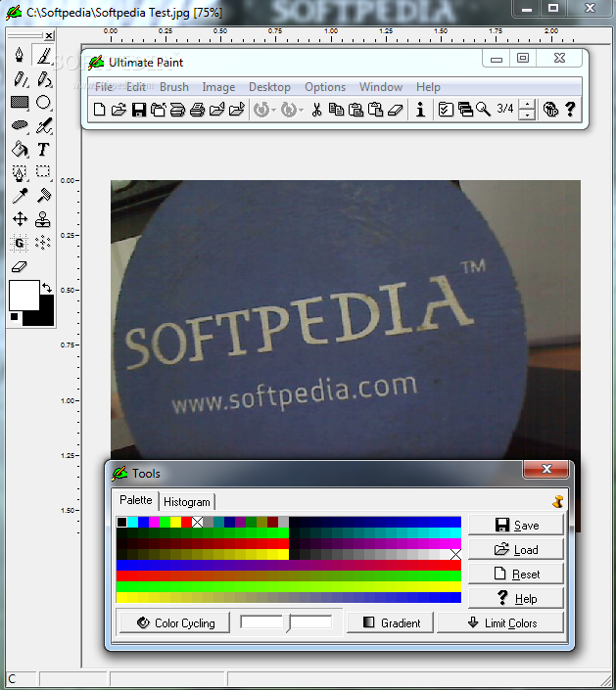The width and height of the screenshot is (616, 690).
Task: Open the File menu
Action: click(x=105, y=87)
